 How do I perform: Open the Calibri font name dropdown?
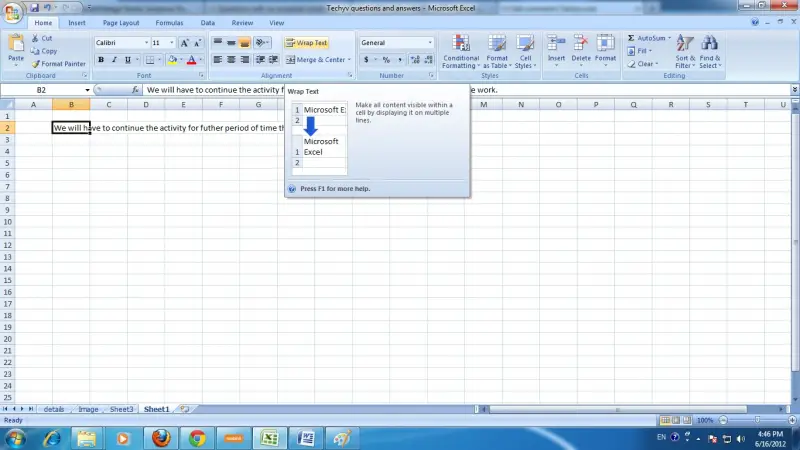146,43
